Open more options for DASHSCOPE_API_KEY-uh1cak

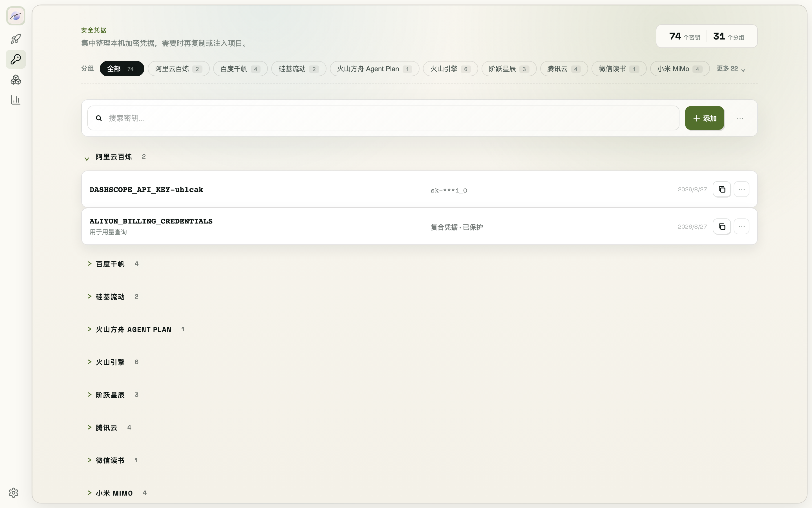tap(742, 189)
